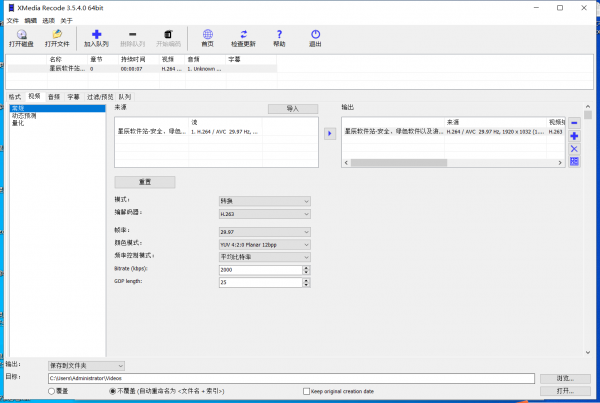The image size is (600, 403).
Task: Click the 打开文件 (open file) toolbar icon
Action: tap(57, 34)
